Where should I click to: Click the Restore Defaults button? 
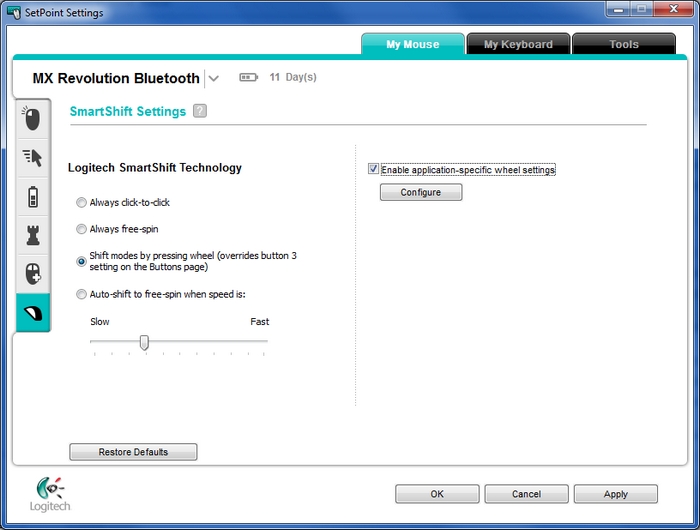[133, 452]
